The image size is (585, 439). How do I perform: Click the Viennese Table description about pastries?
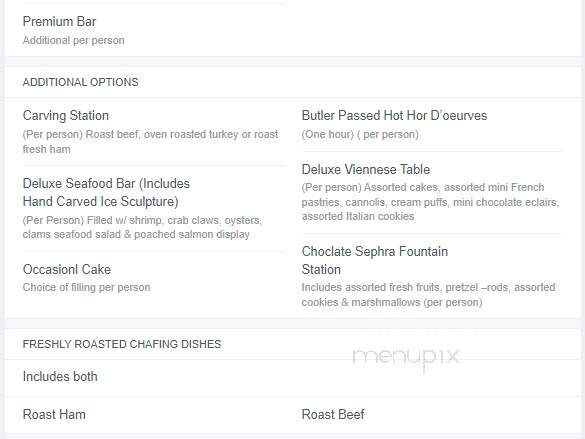[x=430, y=202]
